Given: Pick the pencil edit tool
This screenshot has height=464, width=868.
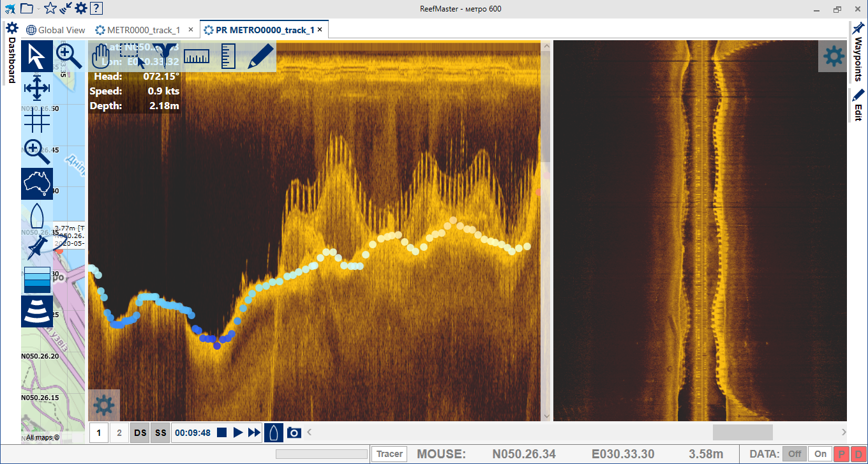Looking at the screenshot, I should (260, 56).
